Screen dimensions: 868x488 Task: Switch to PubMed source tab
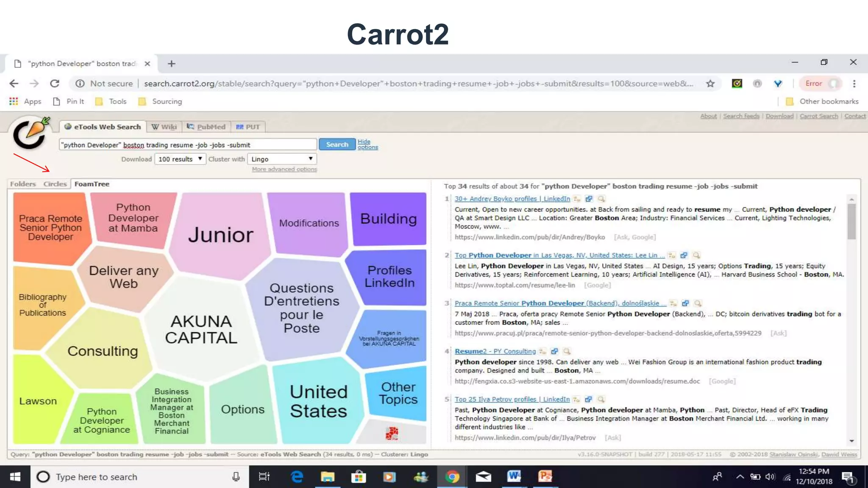coord(206,127)
